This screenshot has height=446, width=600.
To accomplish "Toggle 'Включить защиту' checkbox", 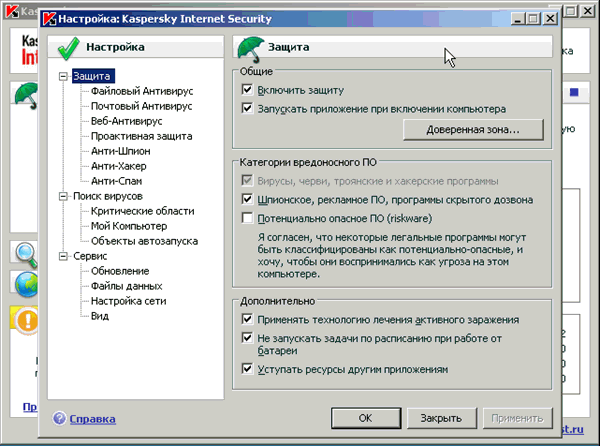I will [247, 90].
